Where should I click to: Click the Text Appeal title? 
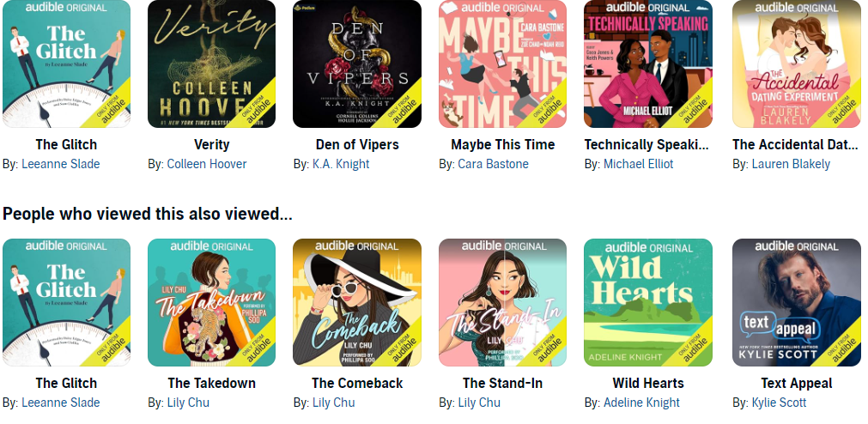tap(796, 383)
